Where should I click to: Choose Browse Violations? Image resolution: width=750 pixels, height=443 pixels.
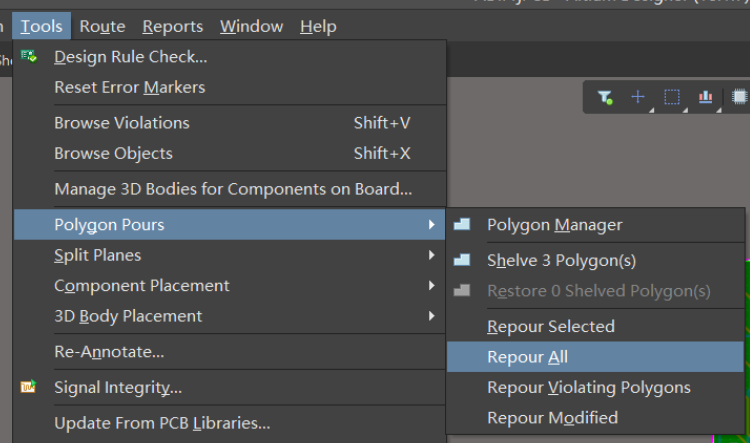(x=230, y=123)
